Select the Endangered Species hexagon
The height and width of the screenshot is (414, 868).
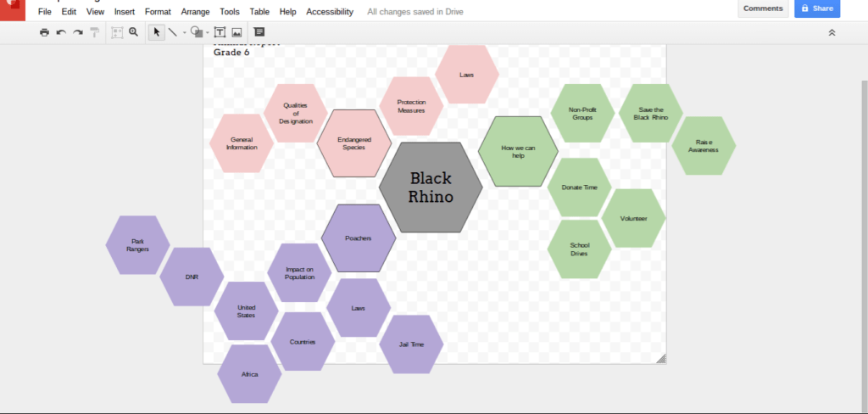click(354, 143)
